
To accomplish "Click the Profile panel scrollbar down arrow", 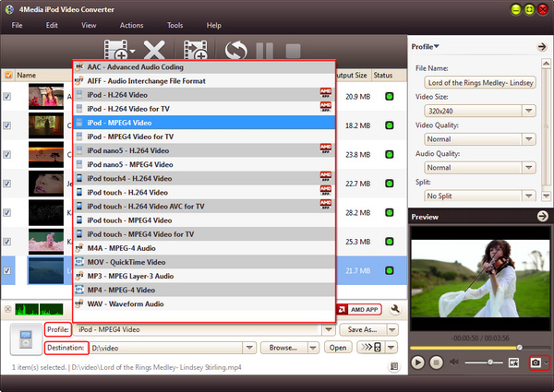I will pos(546,196).
